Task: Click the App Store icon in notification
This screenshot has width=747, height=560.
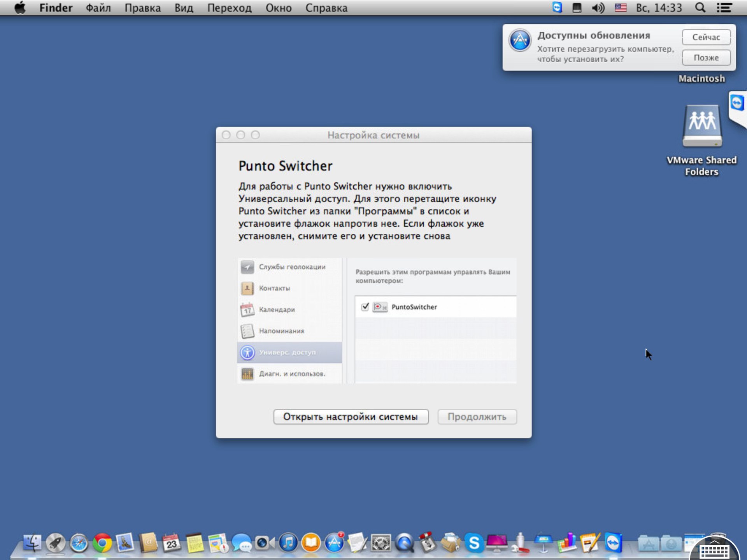Action: click(520, 40)
